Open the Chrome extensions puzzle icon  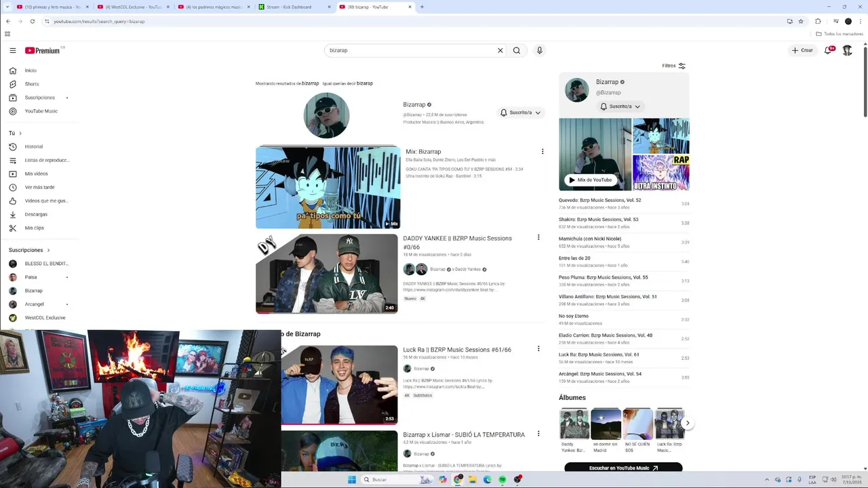coord(818,21)
